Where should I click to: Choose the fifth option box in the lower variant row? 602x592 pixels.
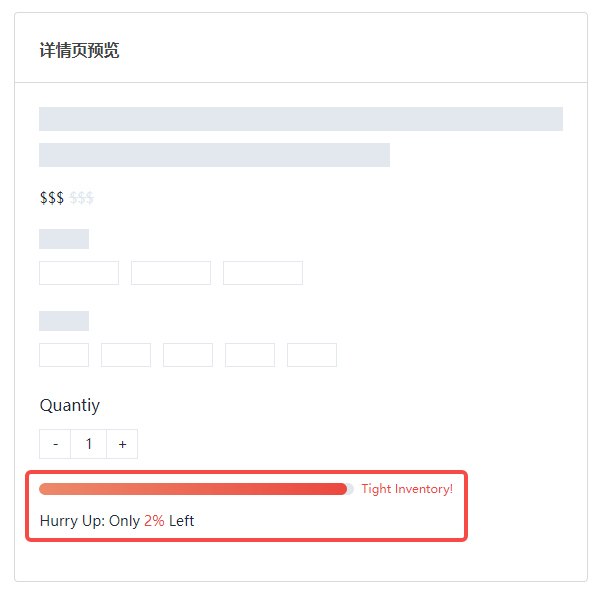pos(312,355)
